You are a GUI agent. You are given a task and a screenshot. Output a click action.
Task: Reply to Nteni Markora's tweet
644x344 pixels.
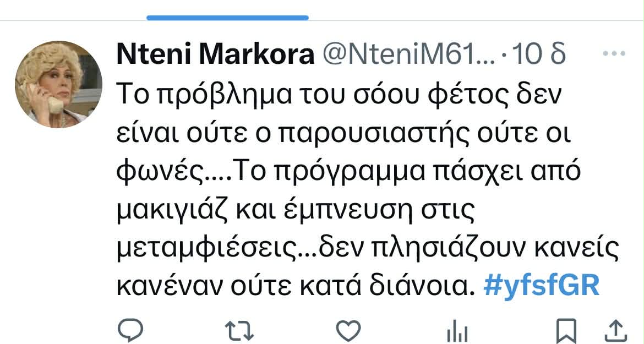pyautogui.click(x=131, y=330)
